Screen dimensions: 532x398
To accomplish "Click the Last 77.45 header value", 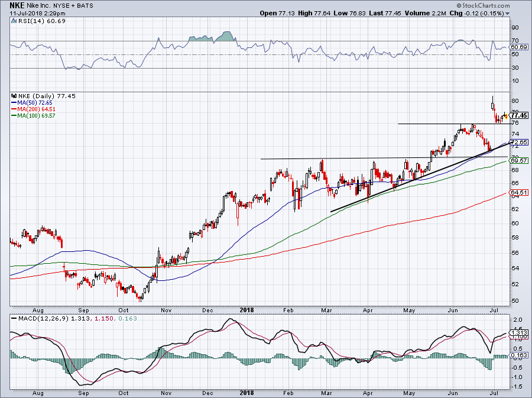I will click(x=385, y=13).
